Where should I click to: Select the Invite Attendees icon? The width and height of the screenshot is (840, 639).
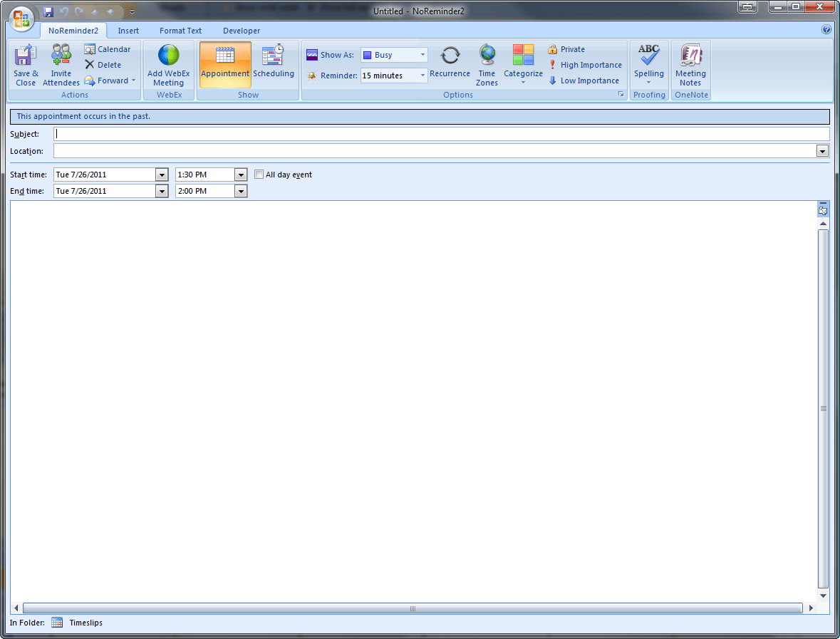61,64
